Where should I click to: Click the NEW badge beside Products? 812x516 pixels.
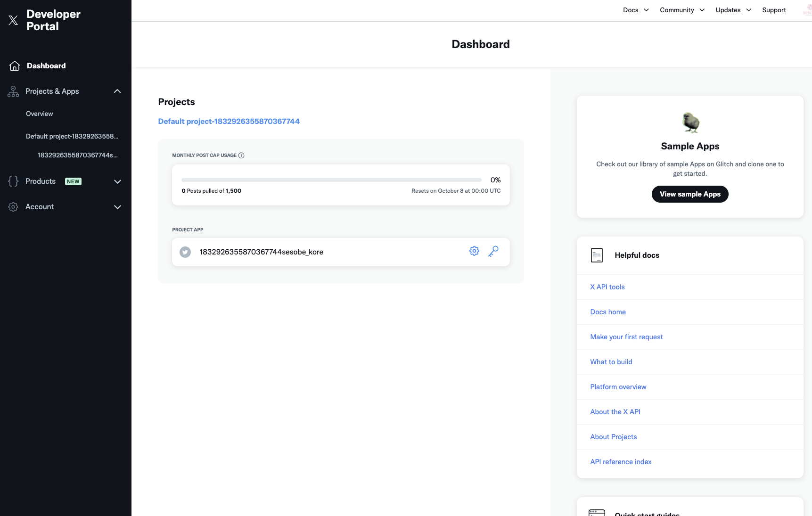pos(73,181)
